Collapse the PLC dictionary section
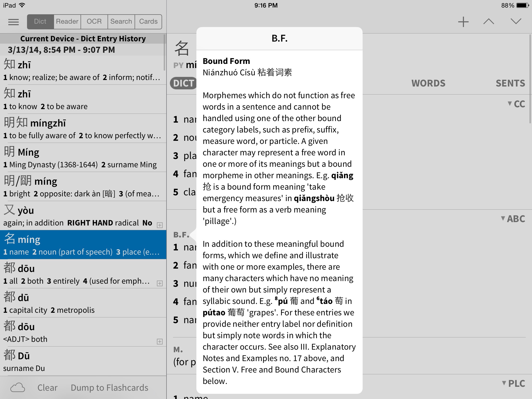 click(x=514, y=383)
